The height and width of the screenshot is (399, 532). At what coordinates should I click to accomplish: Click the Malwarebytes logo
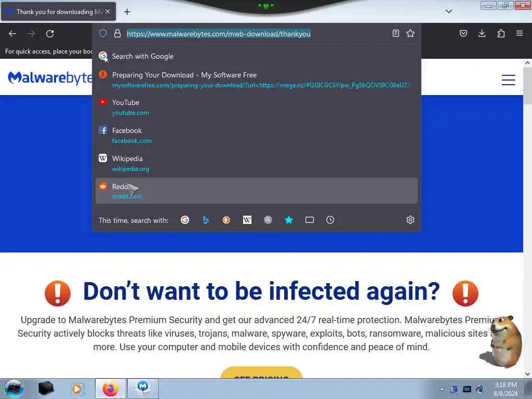click(50, 78)
